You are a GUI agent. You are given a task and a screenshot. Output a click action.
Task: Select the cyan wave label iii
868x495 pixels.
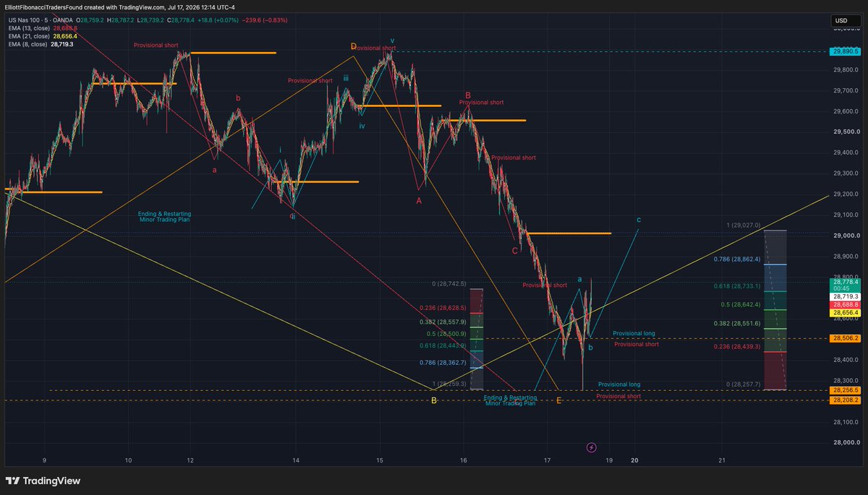346,78
